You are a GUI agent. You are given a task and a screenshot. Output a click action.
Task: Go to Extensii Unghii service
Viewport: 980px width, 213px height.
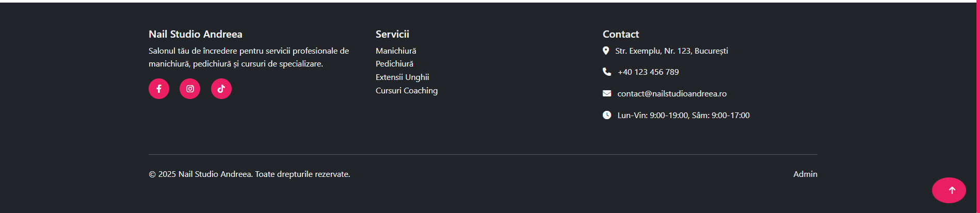(x=402, y=77)
